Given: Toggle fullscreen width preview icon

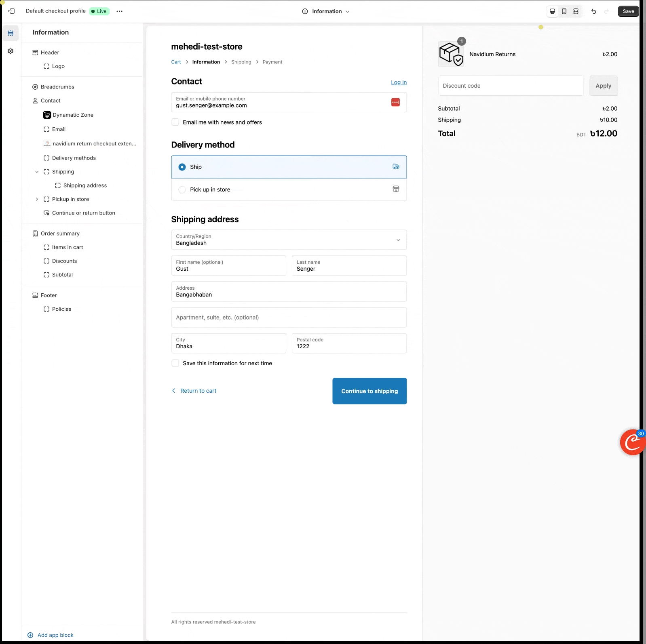Looking at the screenshot, I should (576, 11).
